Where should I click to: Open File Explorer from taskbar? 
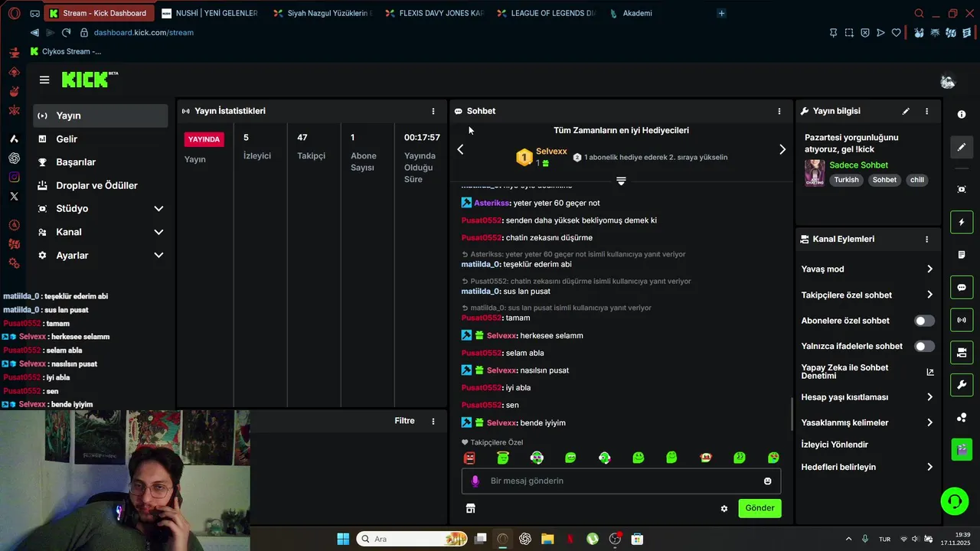coord(547,539)
